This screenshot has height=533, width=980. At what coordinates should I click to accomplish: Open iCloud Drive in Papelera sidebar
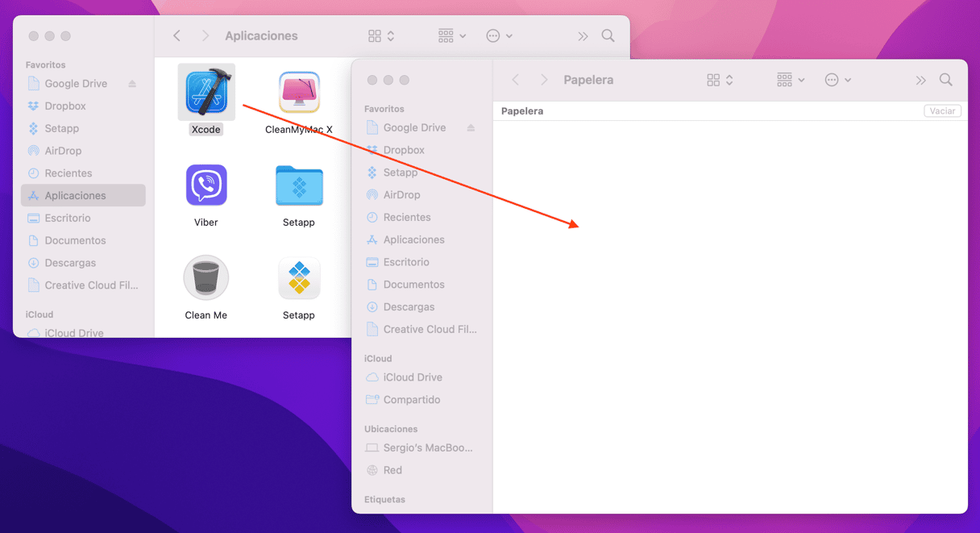coord(412,377)
